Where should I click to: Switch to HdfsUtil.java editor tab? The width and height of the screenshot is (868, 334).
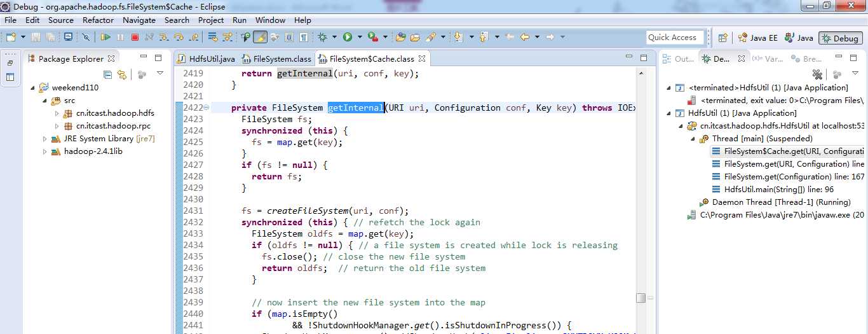[207, 59]
